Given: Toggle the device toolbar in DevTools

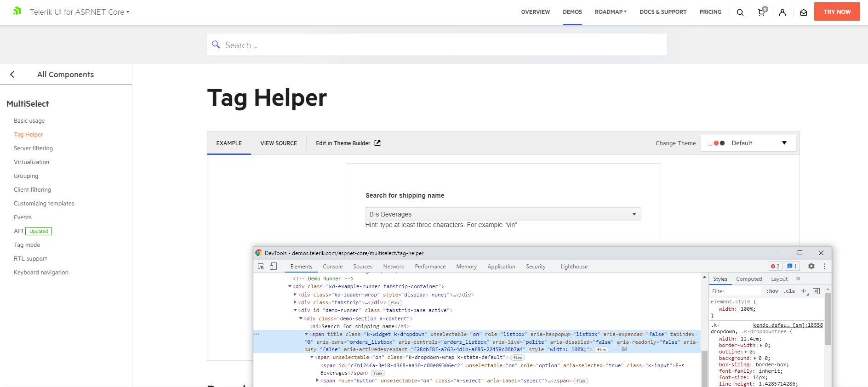Looking at the screenshot, I should pyautogui.click(x=273, y=267).
